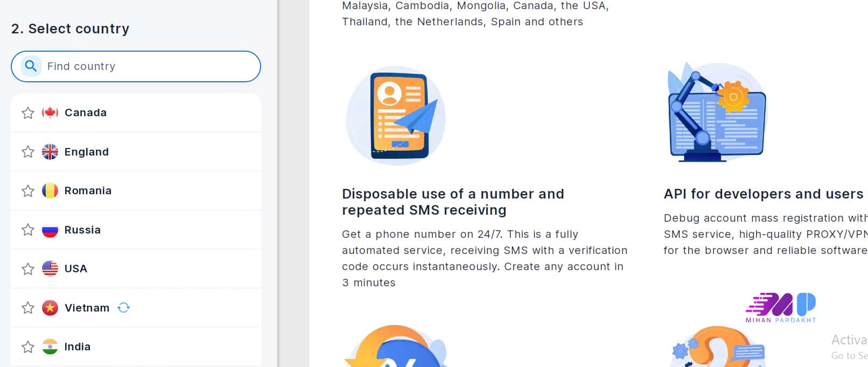Select Romania as the country
This screenshot has width=868, height=367.
pos(136,190)
